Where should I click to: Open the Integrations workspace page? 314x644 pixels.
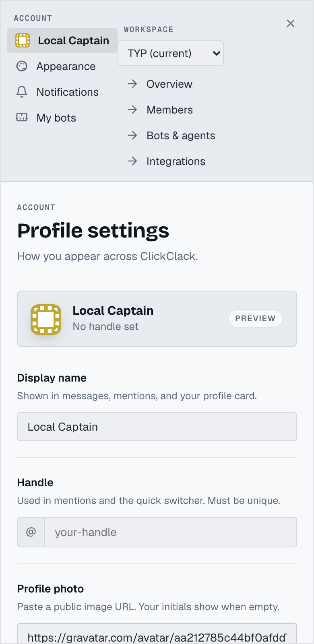pyautogui.click(x=176, y=161)
